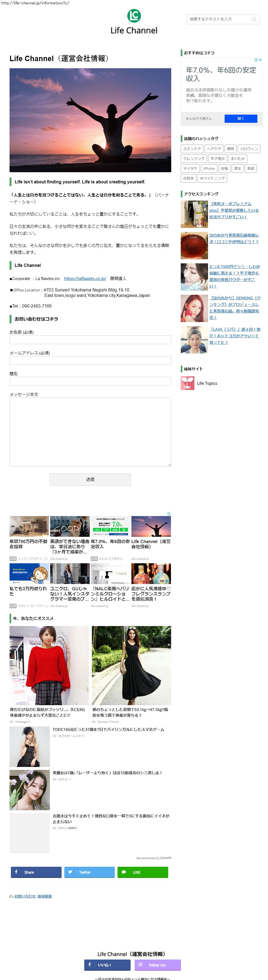Viewport: 268px width, 980px height.
Task: Select the マイタケ hashtag
Action: click(x=190, y=169)
